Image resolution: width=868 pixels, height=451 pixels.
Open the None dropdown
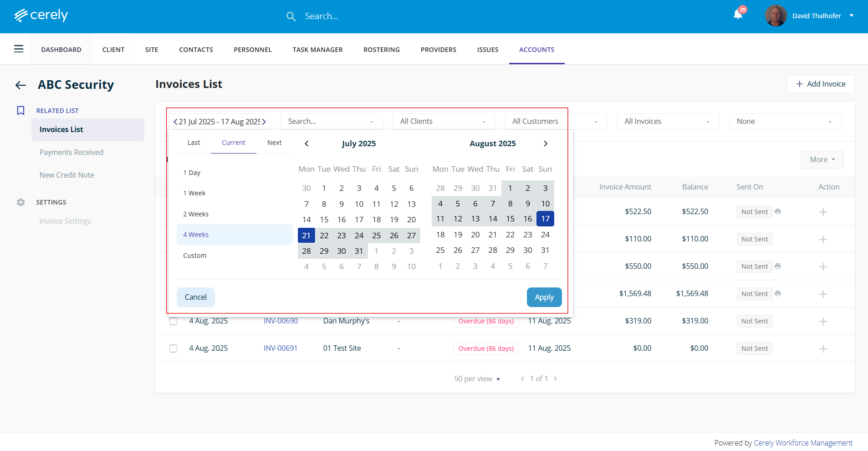[785, 122]
